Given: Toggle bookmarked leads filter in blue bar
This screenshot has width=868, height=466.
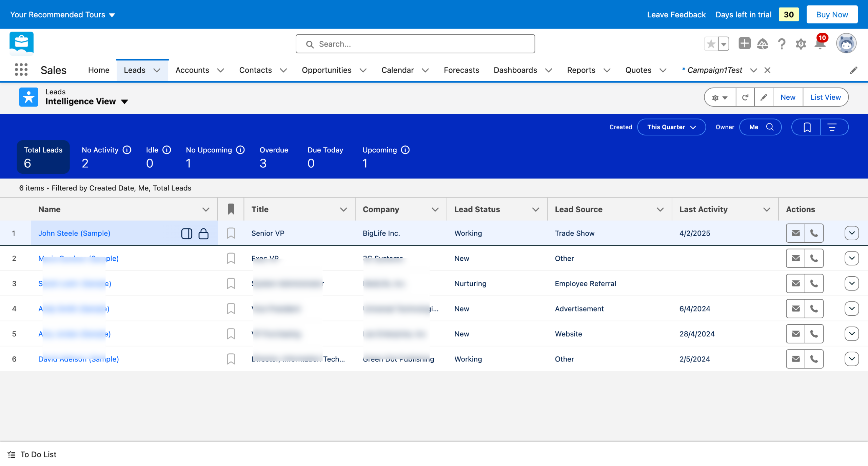Looking at the screenshot, I should click(807, 127).
